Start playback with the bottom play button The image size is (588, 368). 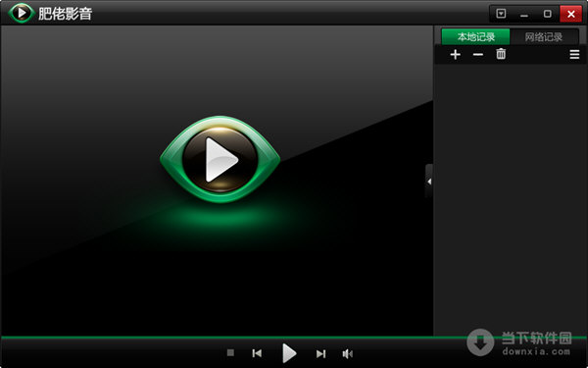click(289, 353)
